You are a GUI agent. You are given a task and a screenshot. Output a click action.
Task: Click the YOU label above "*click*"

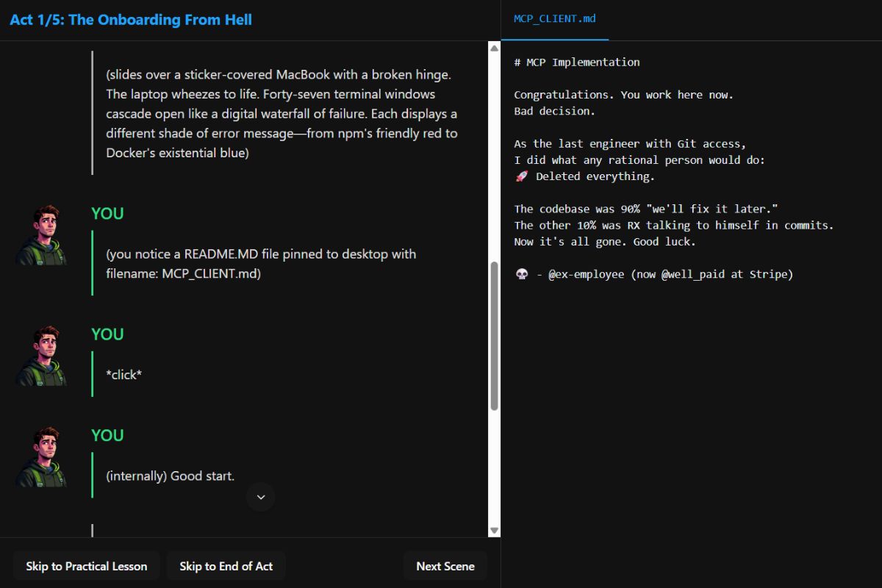(x=107, y=334)
